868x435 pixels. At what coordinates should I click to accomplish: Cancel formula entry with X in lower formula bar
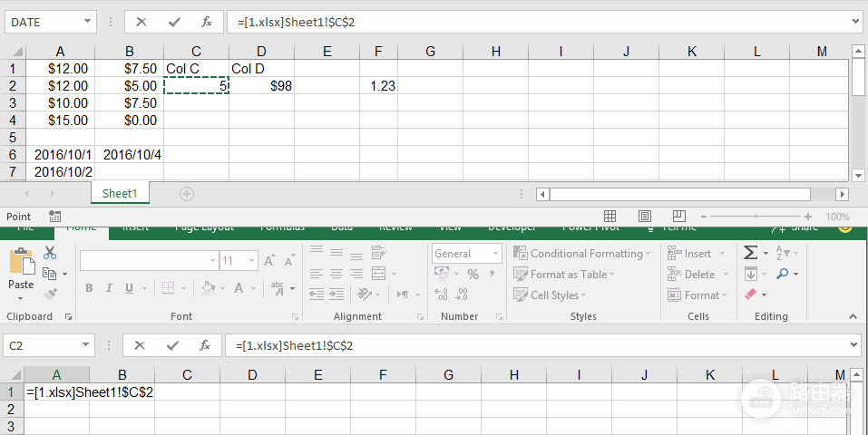[x=140, y=345]
